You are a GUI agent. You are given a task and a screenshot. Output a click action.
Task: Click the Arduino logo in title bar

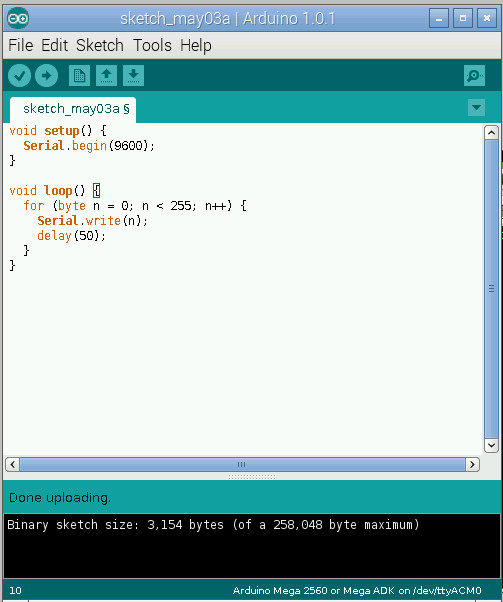(x=18, y=18)
